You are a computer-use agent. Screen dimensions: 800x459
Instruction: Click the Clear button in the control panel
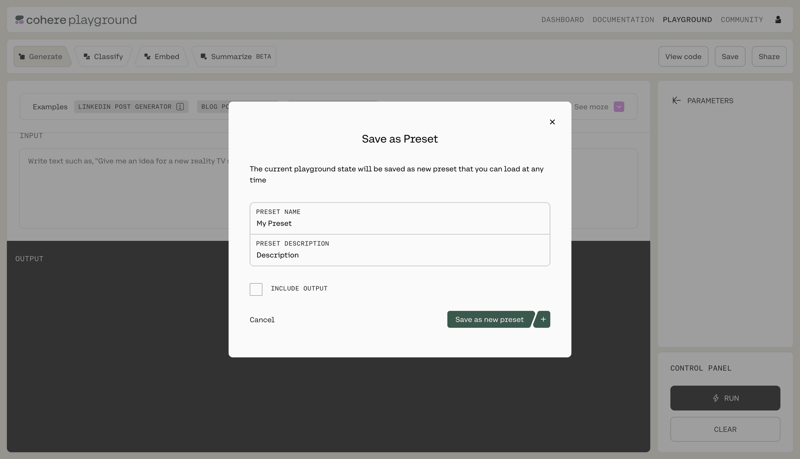[725, 429]
